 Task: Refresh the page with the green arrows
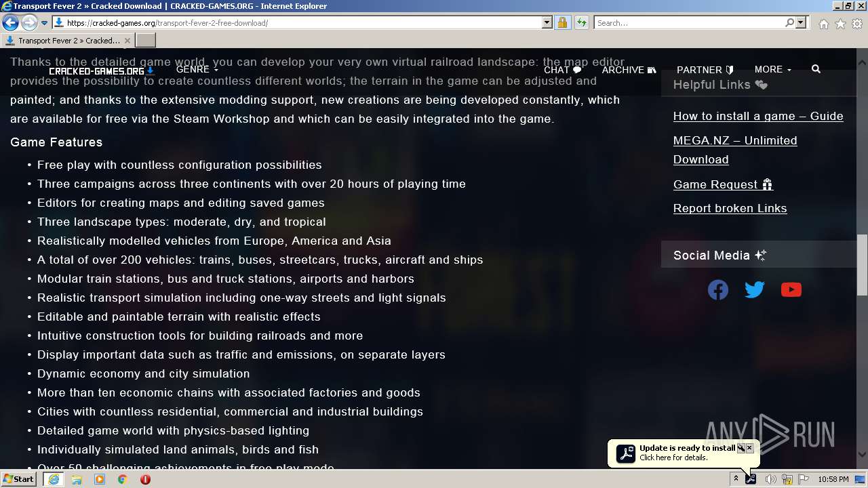click(x=581, y=22)
